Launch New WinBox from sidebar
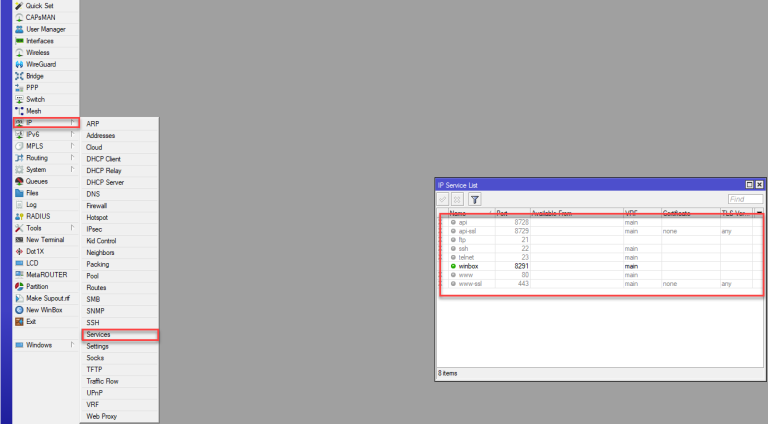 coord(46,309)
